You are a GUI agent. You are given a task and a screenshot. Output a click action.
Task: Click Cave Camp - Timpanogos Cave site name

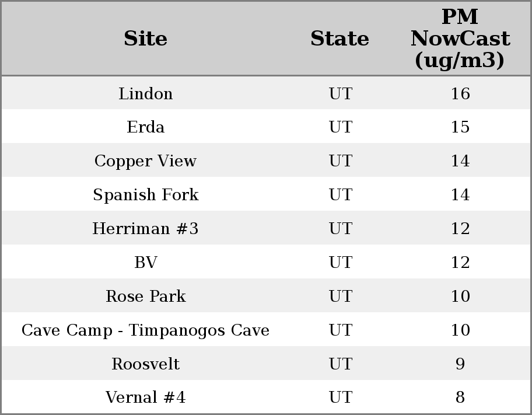click(146, 330)
